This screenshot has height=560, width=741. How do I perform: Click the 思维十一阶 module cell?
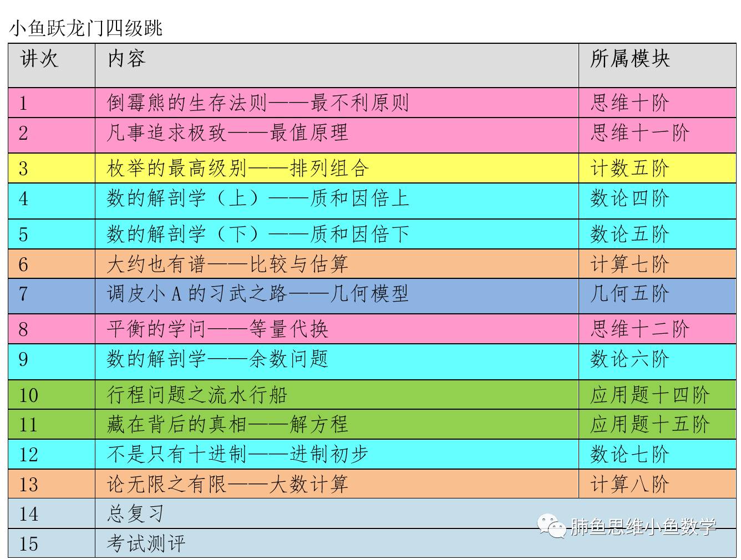(657, 135)
